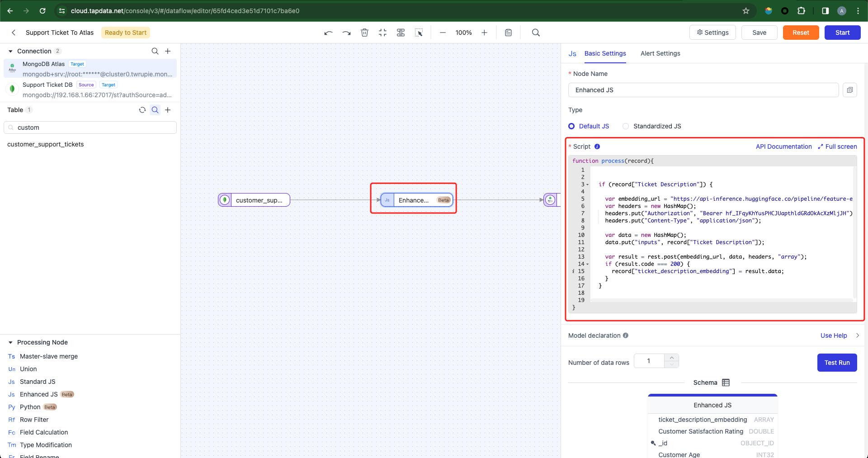The height and width of the screenshot is (458, 868).
Task: Collapse the Processing Node section
Action: pos(10,342)
